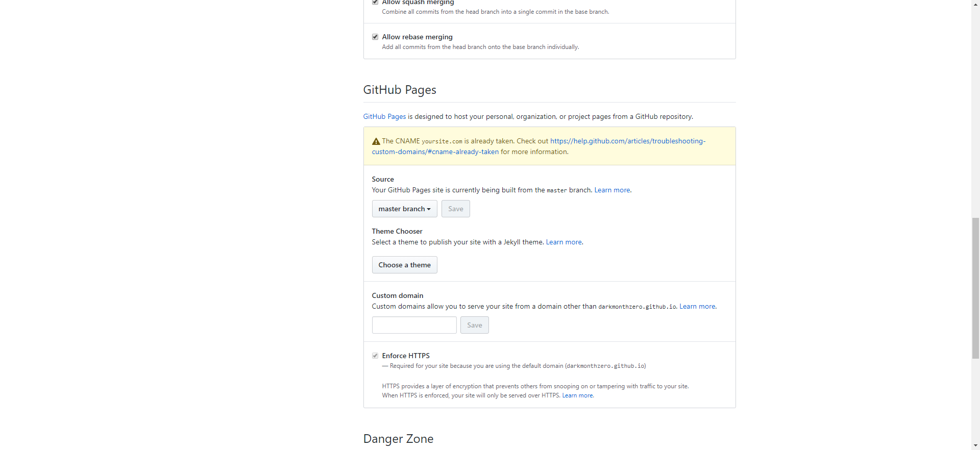Click the Danger Zone heading
The height and width of the screenshot is (450, 980).
click(x=398, y=439)
